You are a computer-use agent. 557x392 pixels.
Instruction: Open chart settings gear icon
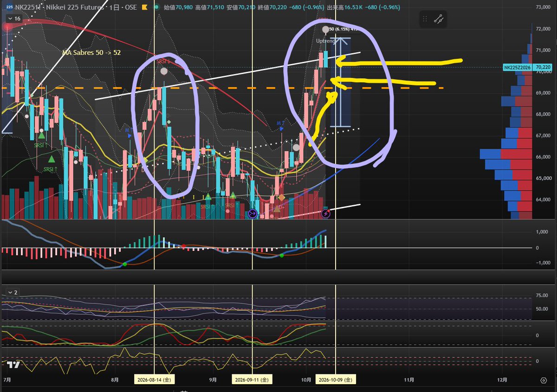tap(544, 380)
